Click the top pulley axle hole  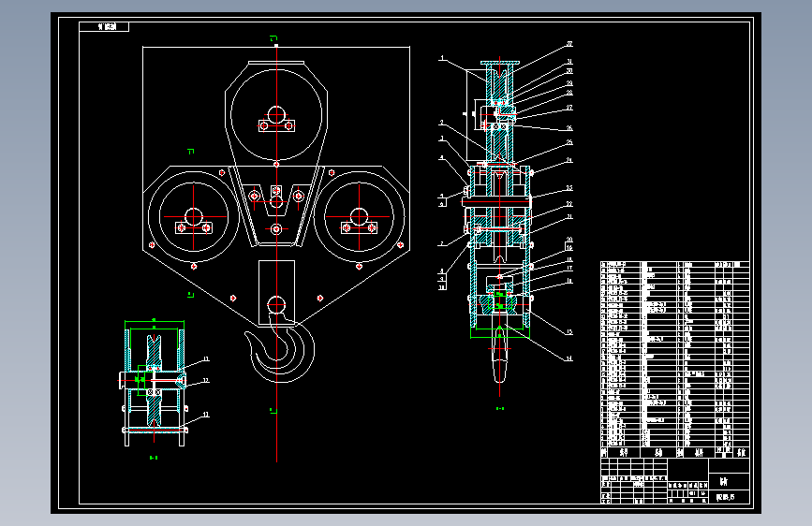pyautogui.click(x=276, y=114)
